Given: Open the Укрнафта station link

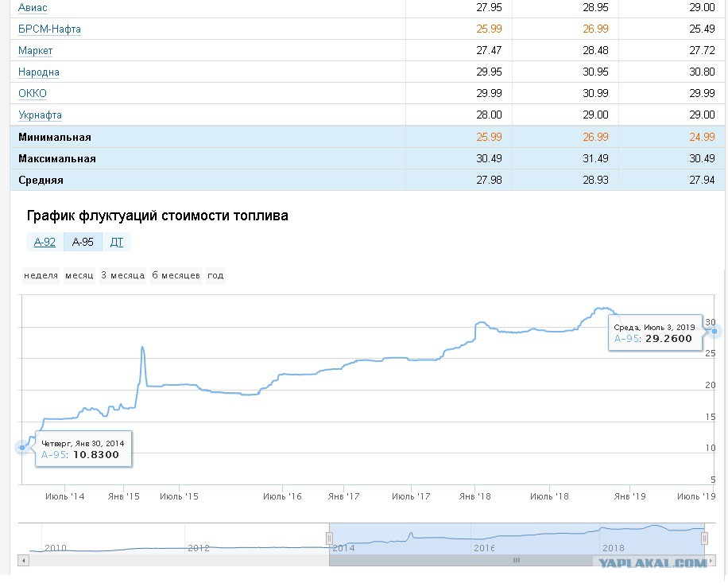Looking at the screenshot, I should tap(40, 115).
